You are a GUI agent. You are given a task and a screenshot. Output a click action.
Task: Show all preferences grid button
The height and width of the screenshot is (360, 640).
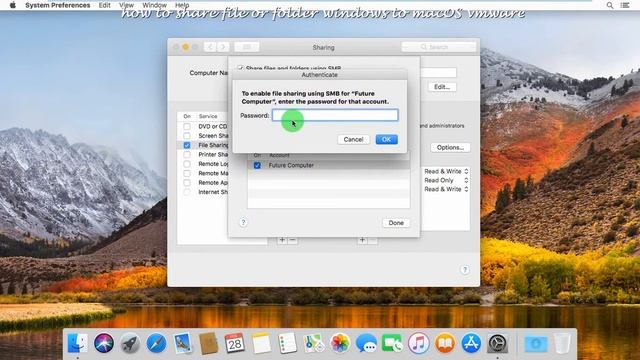tap(247, 47)
